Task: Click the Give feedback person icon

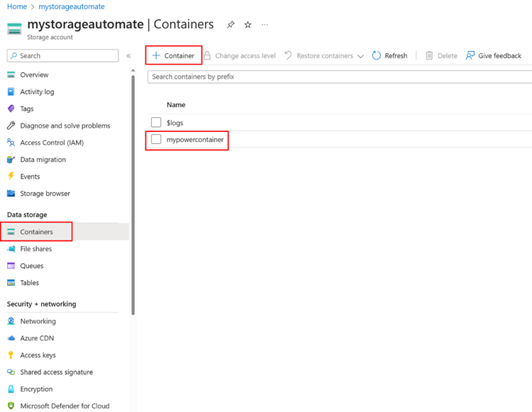Action: point(470,55)
